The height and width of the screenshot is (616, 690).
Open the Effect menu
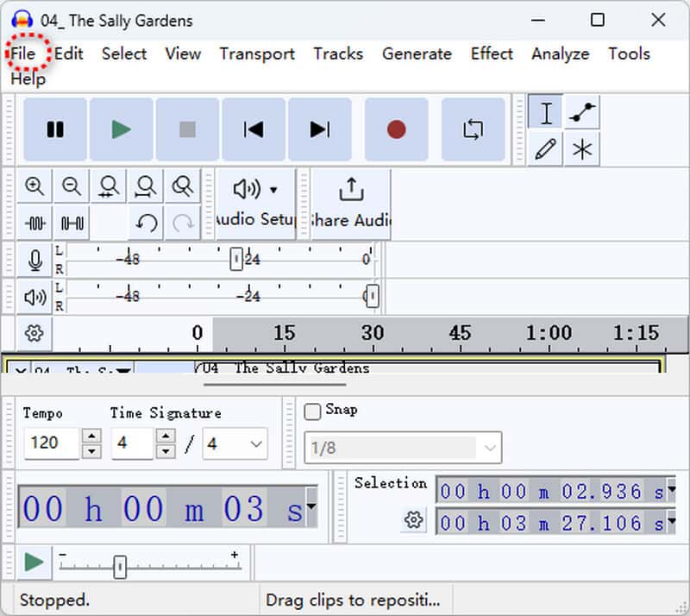(492, 53)
